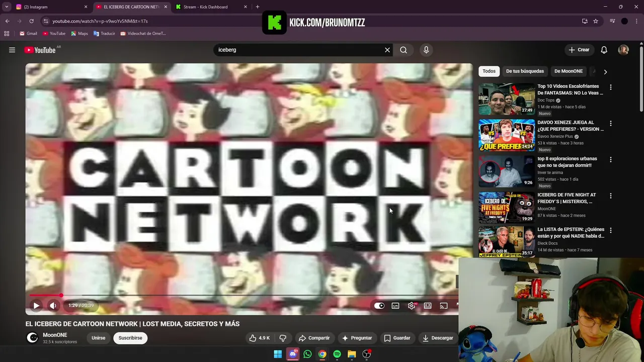Open the Traducir bookmark
The image size is (644, 362).
104,34
